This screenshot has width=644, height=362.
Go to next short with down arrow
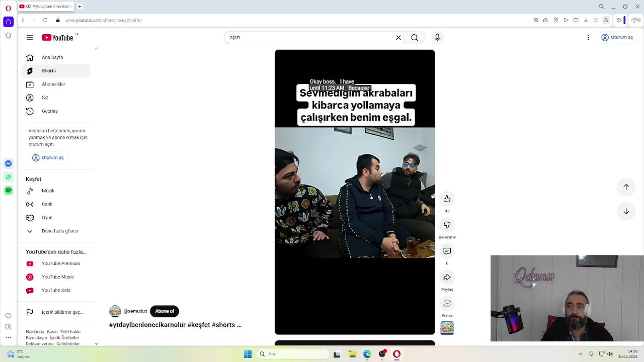(x=626, y=211)
